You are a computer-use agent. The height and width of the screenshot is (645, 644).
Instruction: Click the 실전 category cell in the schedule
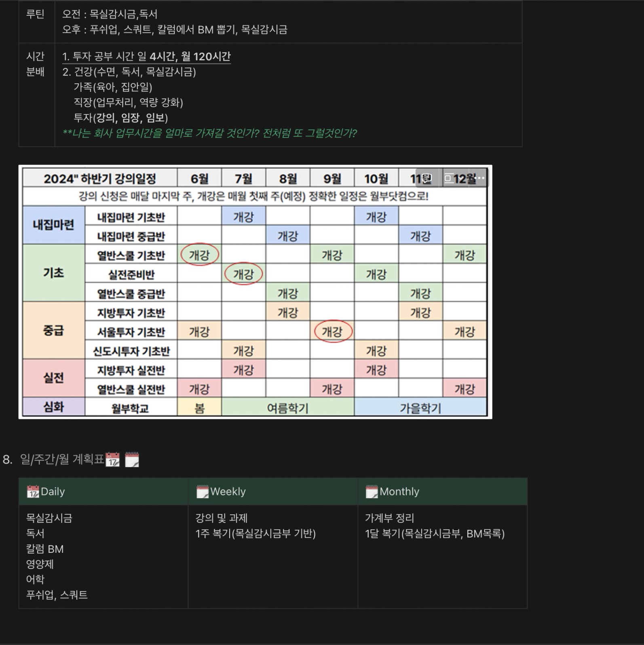click(x=54, y=378)
